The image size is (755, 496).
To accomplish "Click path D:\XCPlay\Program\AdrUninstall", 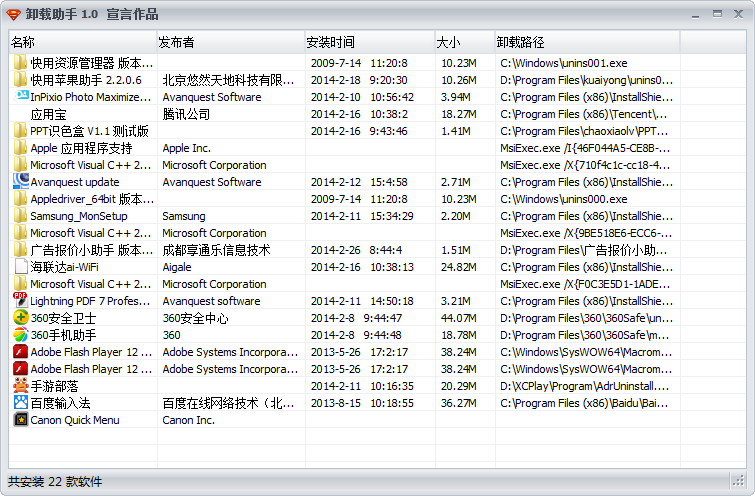I will pos(584,386).
